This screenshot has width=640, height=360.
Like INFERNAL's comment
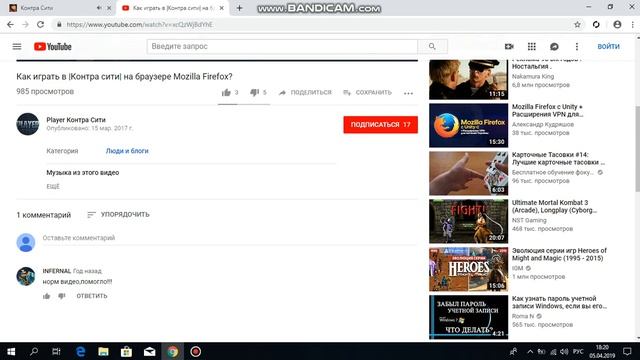(x=47, y=296)
